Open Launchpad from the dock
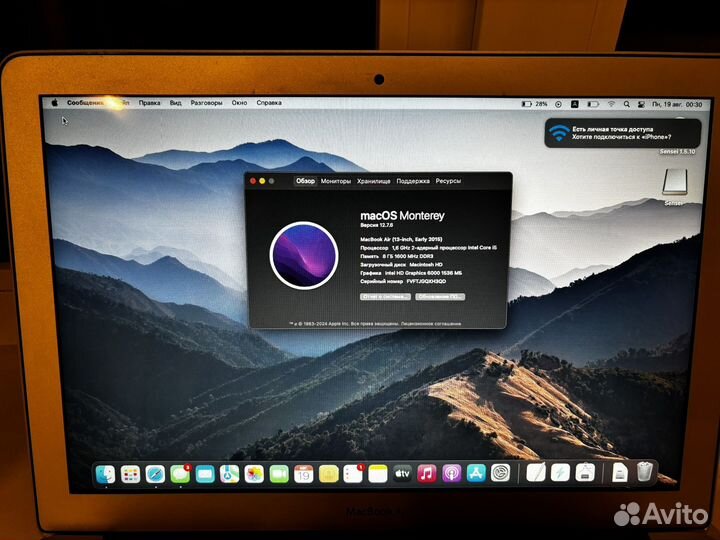This screenshot has height=540, width=720. point(130,474)
